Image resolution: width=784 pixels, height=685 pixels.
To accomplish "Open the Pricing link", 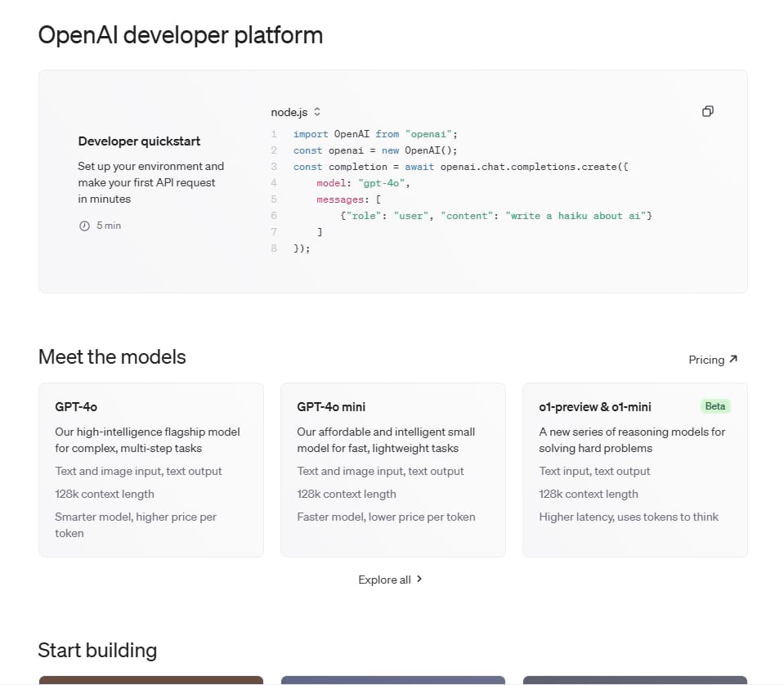I will [713, 360].
